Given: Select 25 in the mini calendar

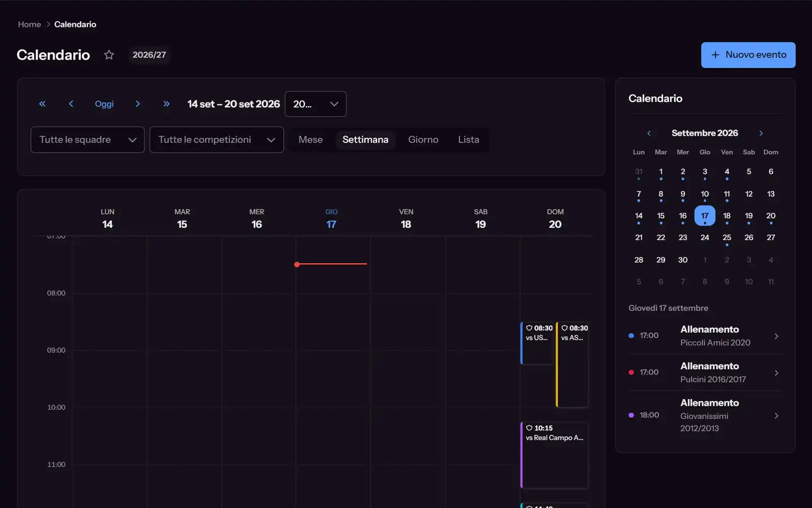Looking at the screenshot, I should pos(727,238).
